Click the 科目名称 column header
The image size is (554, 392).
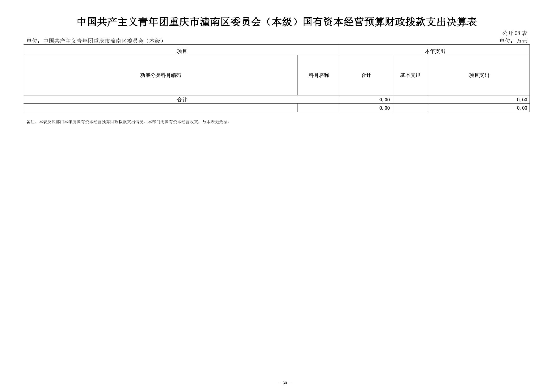tap(319, 75)
